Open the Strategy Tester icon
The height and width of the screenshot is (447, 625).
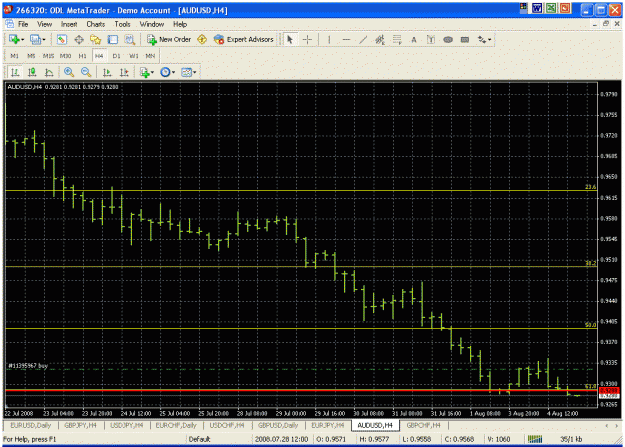pos(130,39)
